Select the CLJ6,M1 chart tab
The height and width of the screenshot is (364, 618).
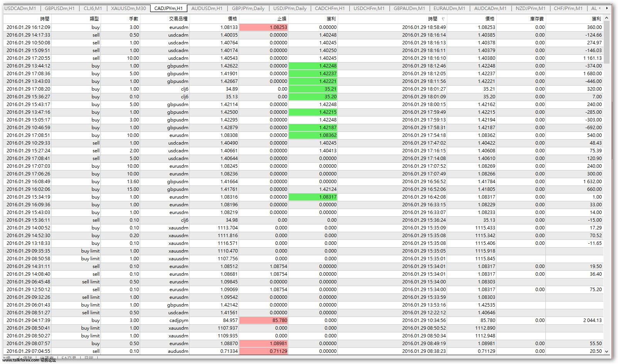click(93, 8)
